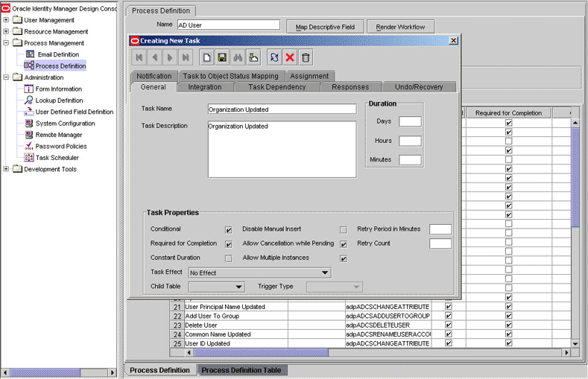Refresh the task form
The width and height of the screenshot is (588, 379).
(274, 57)
